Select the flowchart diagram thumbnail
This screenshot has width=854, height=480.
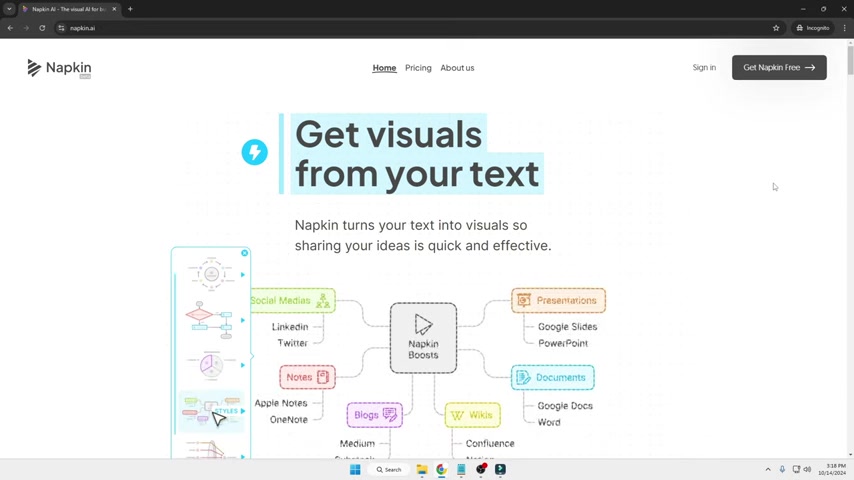pos(210,320)
